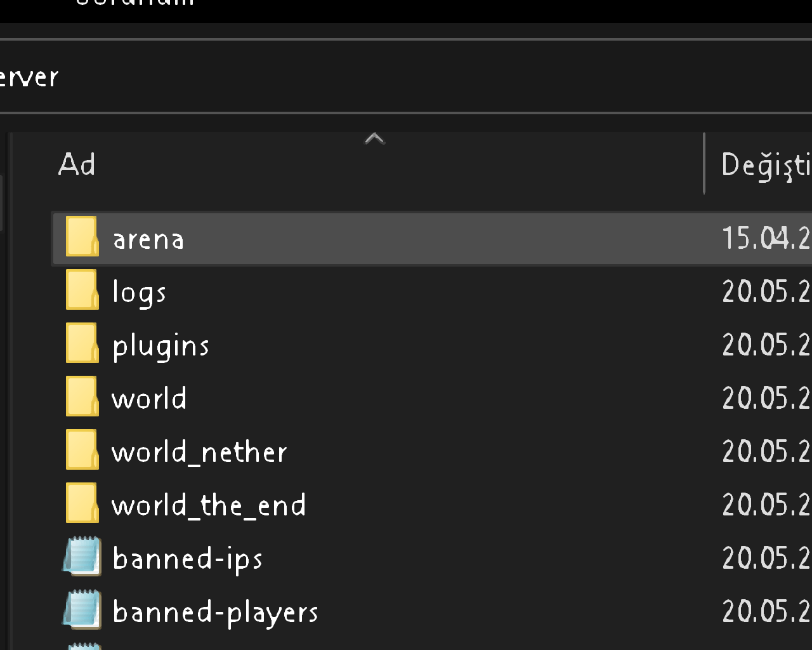Select the banned-ips text file icon
812x650 pixels.
[82, 556]
